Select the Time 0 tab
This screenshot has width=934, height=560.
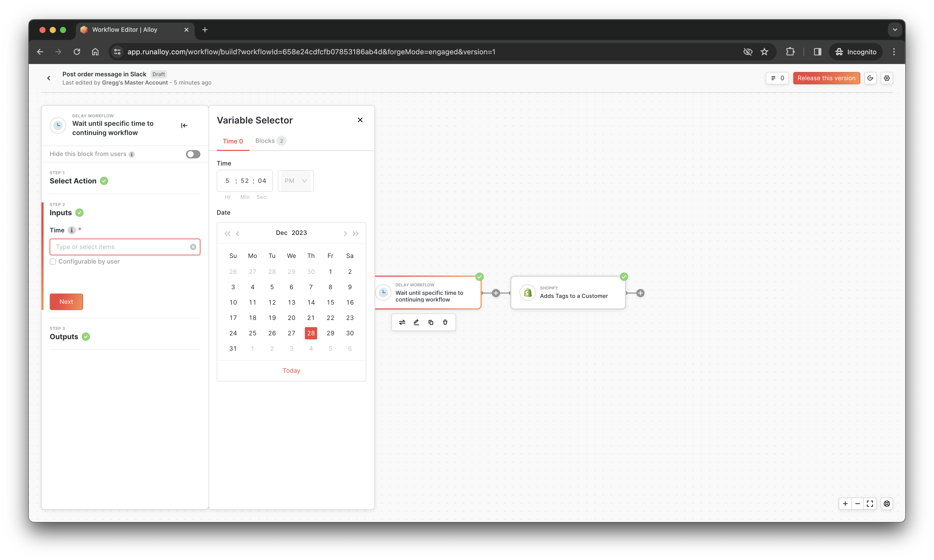click(232, 141)
